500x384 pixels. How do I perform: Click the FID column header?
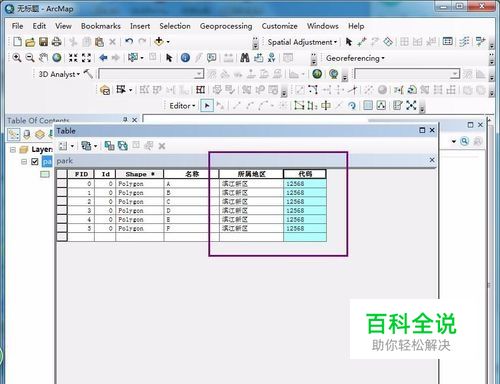[x=81, y=174]
